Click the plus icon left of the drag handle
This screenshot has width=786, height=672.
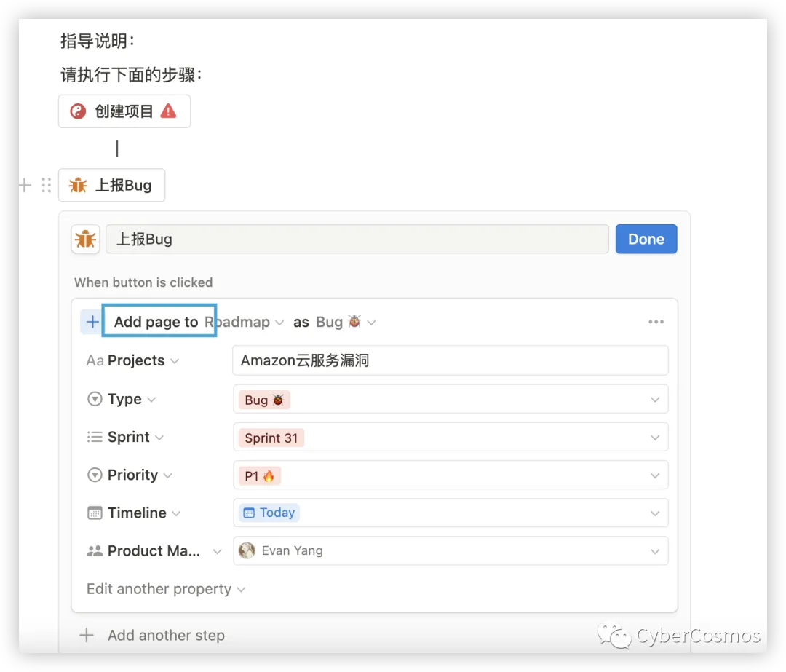click(25, 186)
